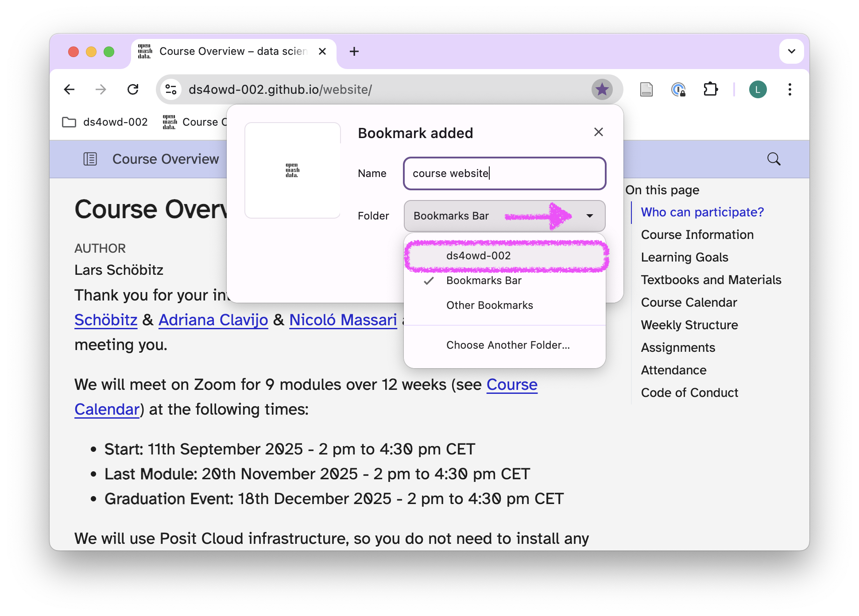The height and width of the screenshot is (616, 859).
Task: Go back using the back arrow
Action: coord(70,90)
